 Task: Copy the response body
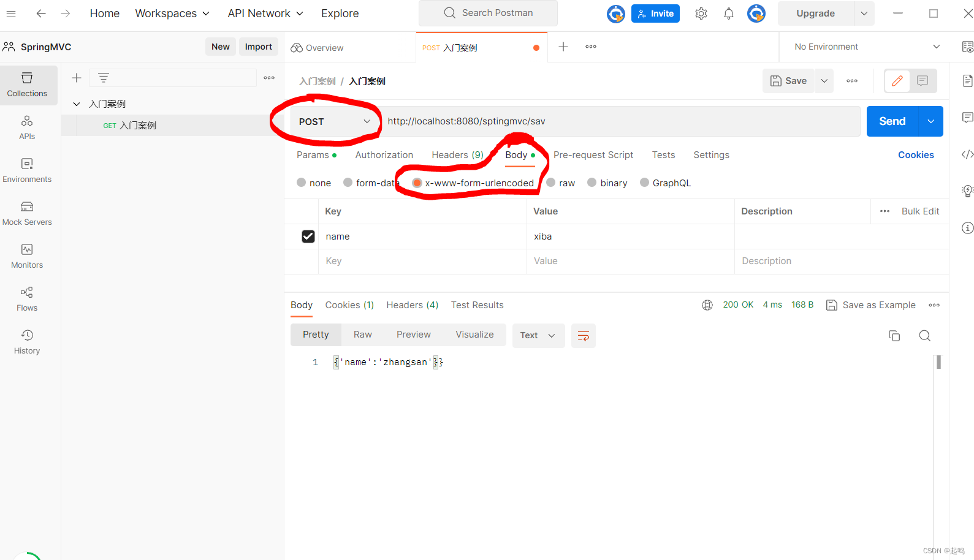(894, 336)
